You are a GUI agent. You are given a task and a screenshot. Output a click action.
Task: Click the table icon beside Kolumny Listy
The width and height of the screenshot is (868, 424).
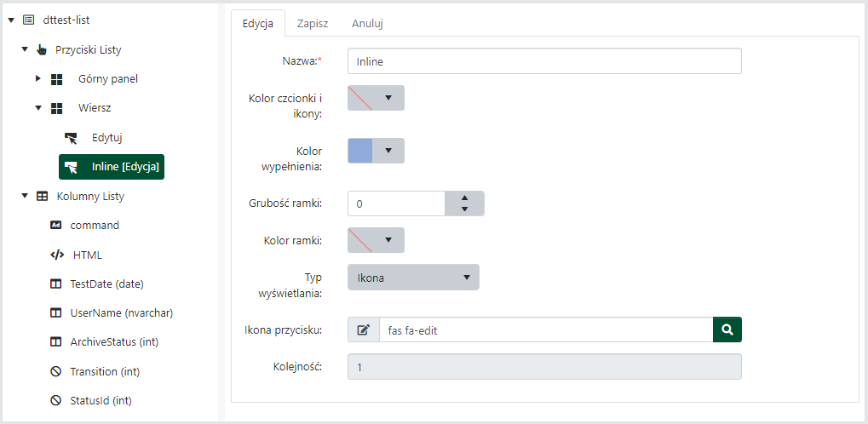42,197
